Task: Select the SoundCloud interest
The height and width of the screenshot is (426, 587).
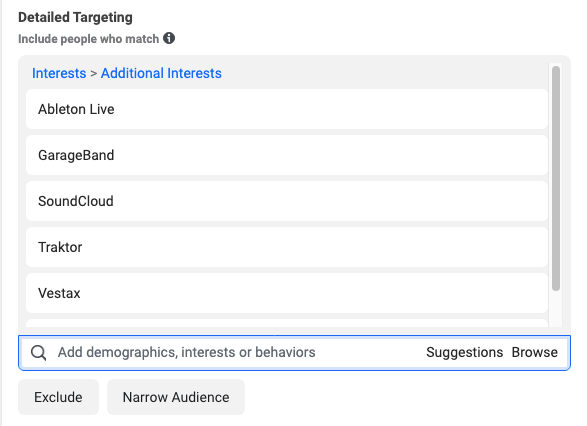Action: (x=287, y=201)
